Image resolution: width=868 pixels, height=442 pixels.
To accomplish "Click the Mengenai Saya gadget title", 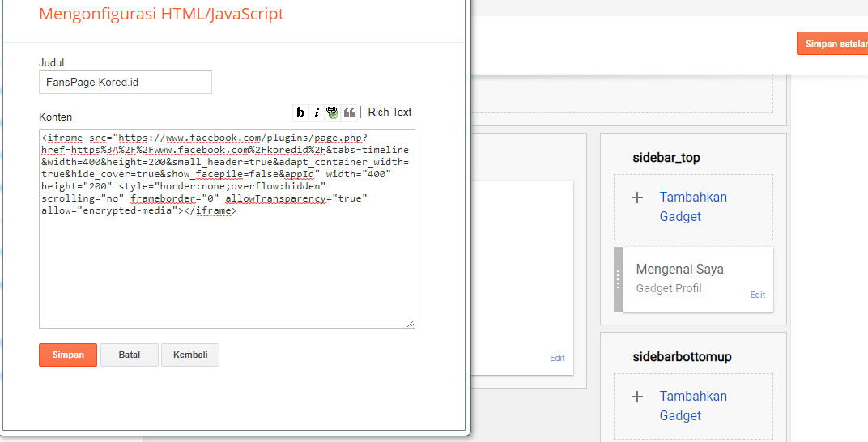I will (680, 270).
